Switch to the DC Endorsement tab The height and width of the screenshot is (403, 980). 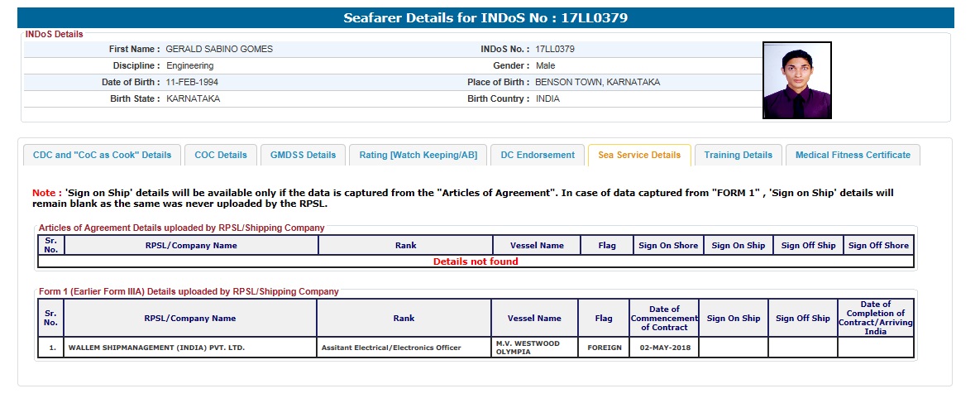point(538,156)
